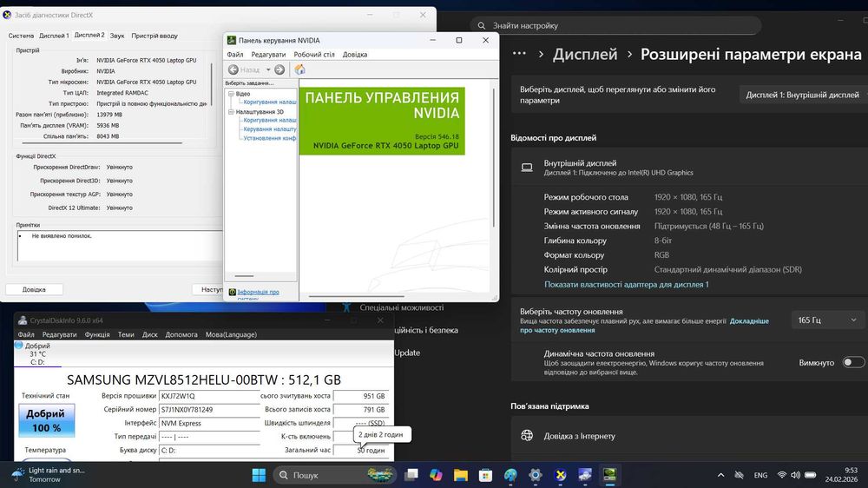Viewport: 868px width, 488px height.
Task: Select Коригування налаш item under Відео
Action: point(270,102)
